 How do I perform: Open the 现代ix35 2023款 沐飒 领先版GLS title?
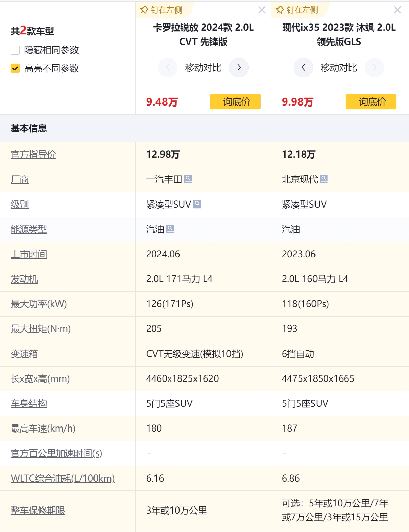click(x=339, y=34)
